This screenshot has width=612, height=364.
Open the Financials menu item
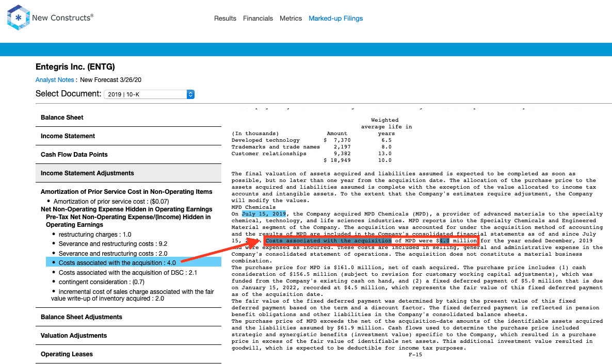(258, 19)
